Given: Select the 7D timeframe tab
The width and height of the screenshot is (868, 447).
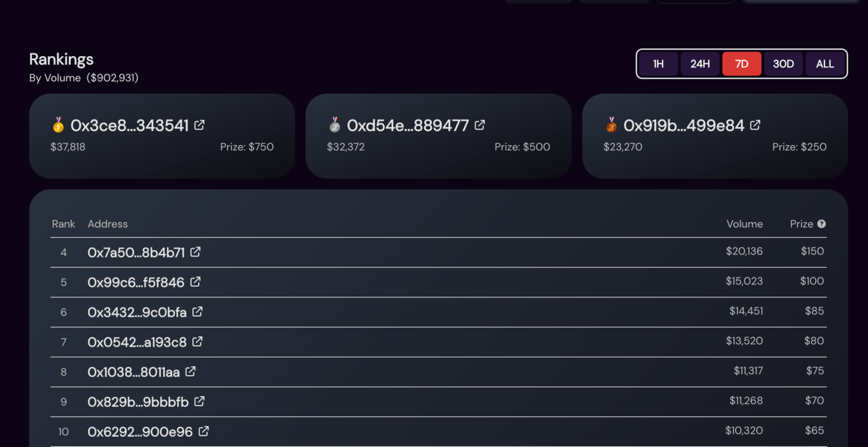Looking at the screenshot, I should click(742, 64).
